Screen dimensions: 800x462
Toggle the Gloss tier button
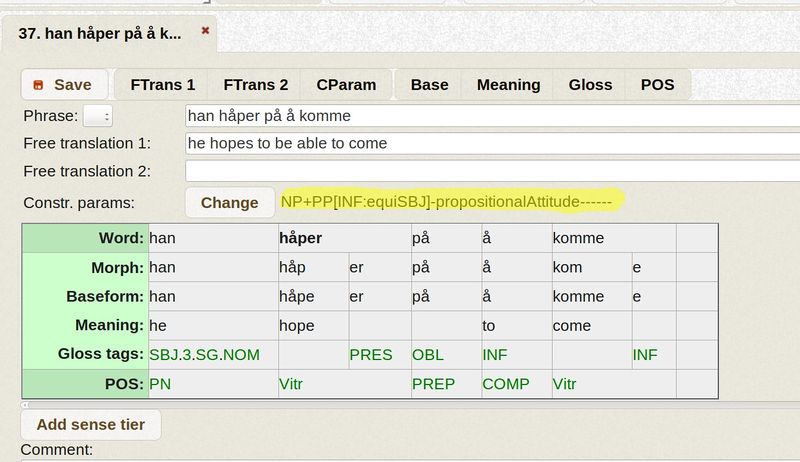pyautogui.click(x=590, y=85)
